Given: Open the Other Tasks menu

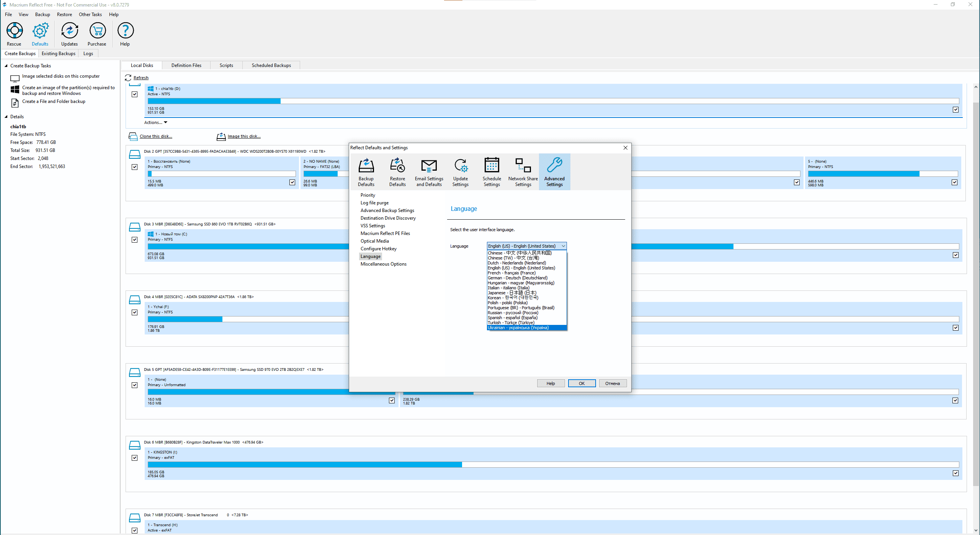Looking at the screenshot, I should 90,15.
